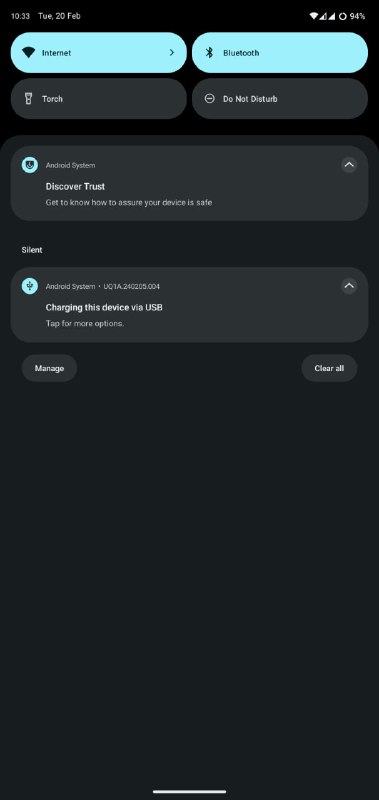Toggle the Bluetooth quick settings tile
The width and height of the screenshot is (379, 800).
coord(280,53)
